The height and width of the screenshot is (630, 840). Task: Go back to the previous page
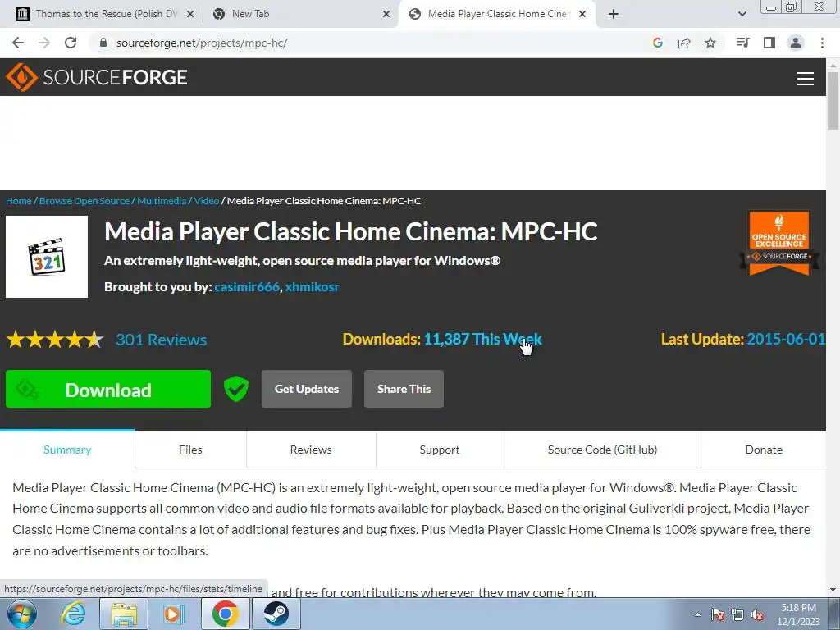click(18, 43)
